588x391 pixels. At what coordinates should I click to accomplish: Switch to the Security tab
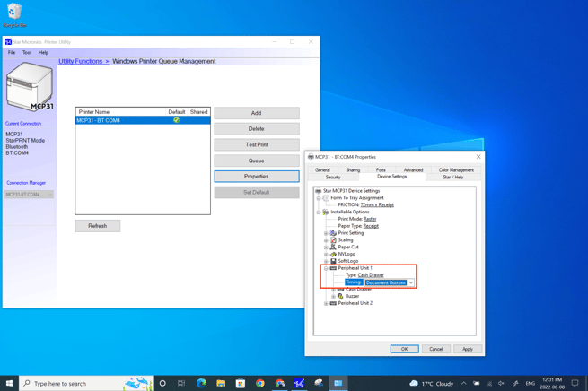[333, 178]
